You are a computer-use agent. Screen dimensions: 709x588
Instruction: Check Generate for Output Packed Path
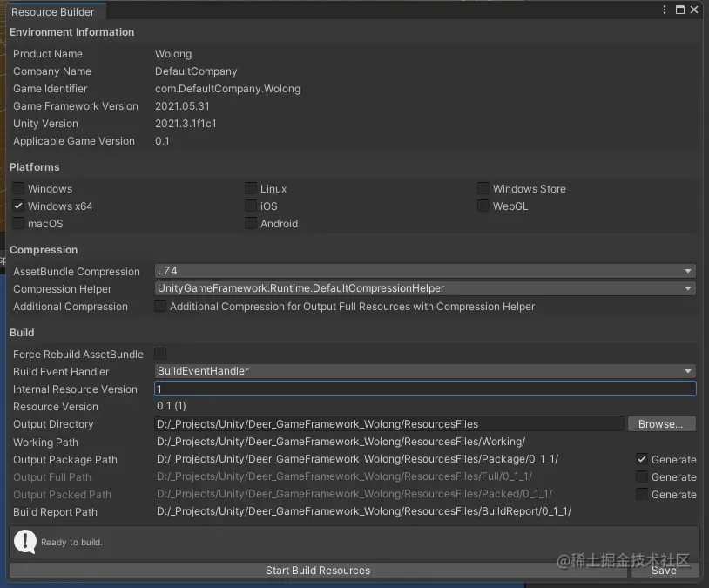(x=642, y=495)
